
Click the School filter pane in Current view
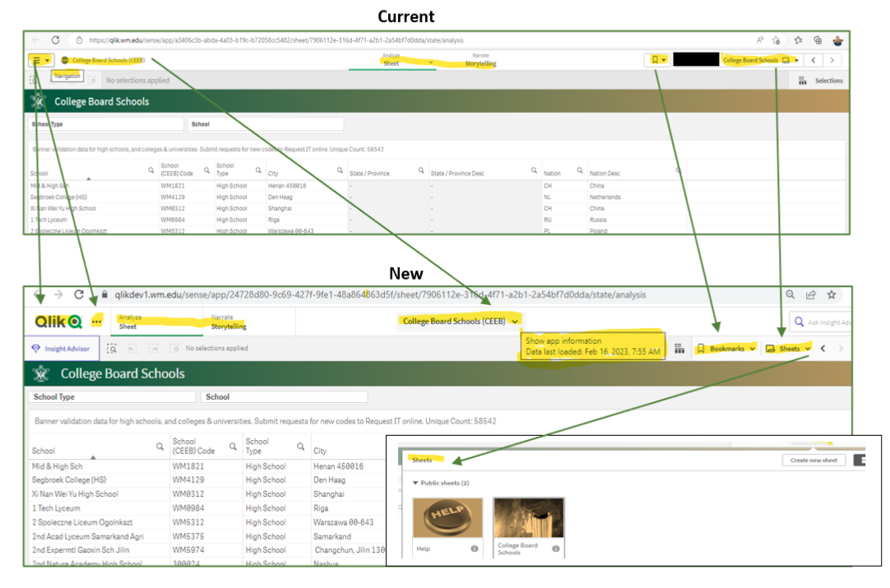coord(265,124)
